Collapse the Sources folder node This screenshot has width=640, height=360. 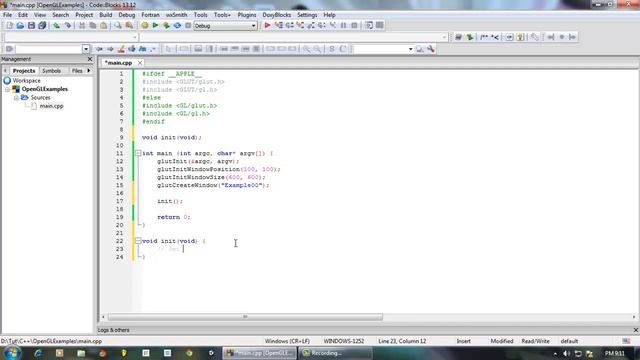point(16,98)
